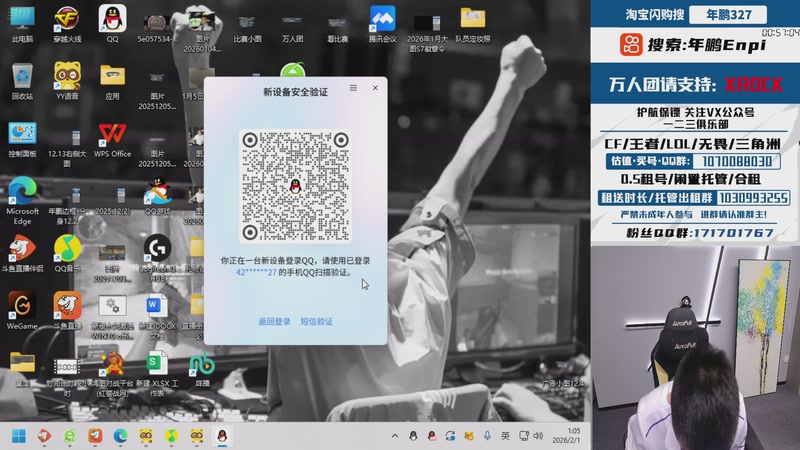Select the 12.13右侧大图 file
The height and width of the screenshot is (450, 800).
click(67, 148)
